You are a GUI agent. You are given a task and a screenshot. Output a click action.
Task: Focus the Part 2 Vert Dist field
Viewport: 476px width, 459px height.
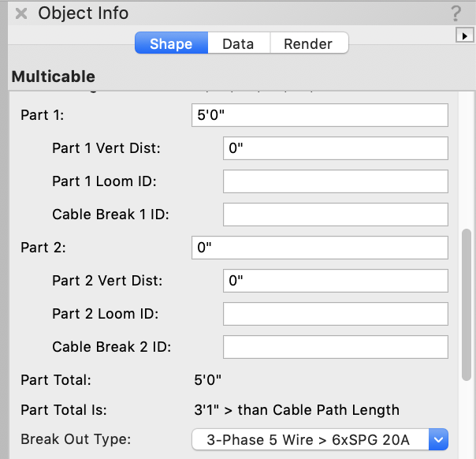pos(336,281)
